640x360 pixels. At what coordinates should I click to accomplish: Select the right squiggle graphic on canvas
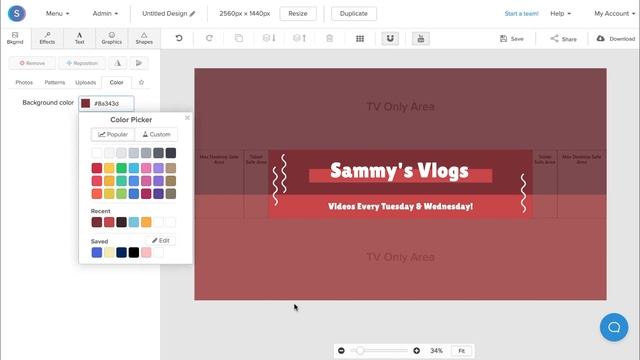(523, 193)
